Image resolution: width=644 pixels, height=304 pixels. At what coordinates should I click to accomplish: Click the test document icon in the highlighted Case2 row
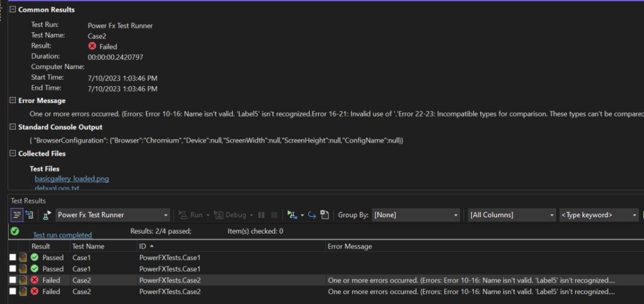[23, 280]
